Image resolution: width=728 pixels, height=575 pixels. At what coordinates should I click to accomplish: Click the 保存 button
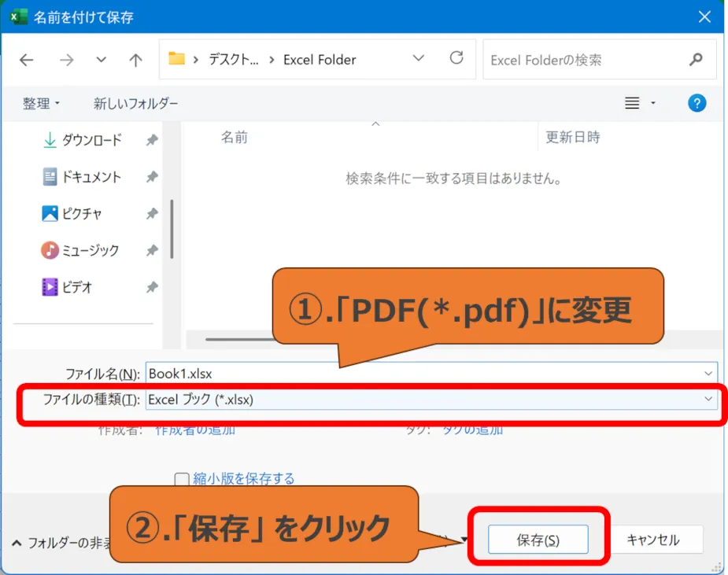538,540
